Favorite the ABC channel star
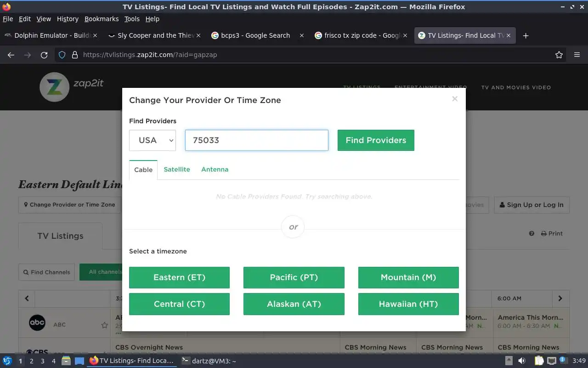The image size is (588, 368). tap(104, 325)
